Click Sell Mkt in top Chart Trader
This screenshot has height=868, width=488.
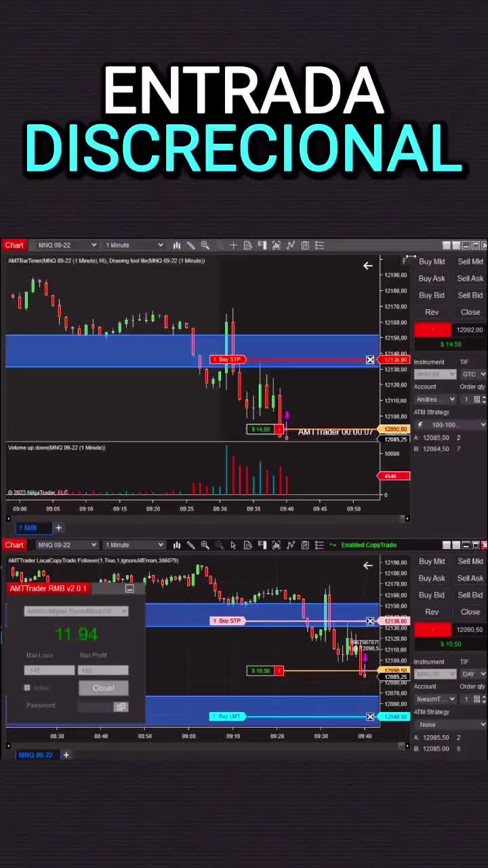coord(470,262)
